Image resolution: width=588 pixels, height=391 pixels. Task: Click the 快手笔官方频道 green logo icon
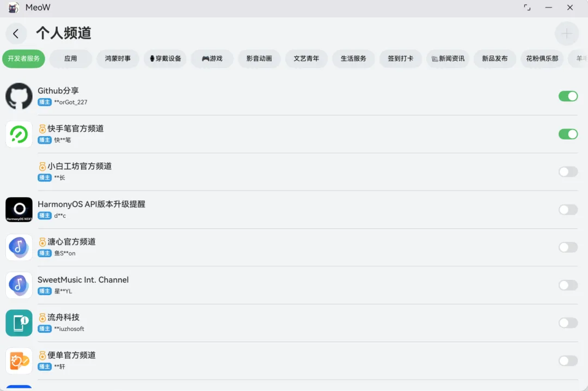[19, 134]
